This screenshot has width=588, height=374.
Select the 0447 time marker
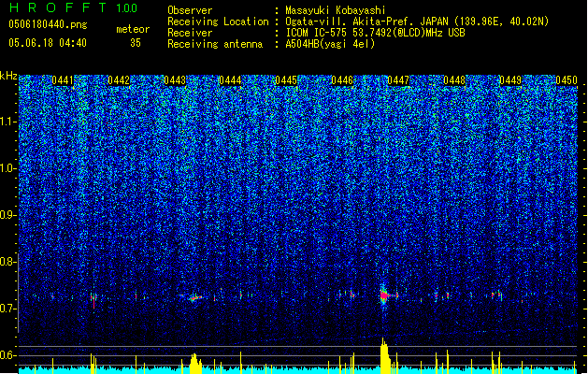[x=398, y=80]
